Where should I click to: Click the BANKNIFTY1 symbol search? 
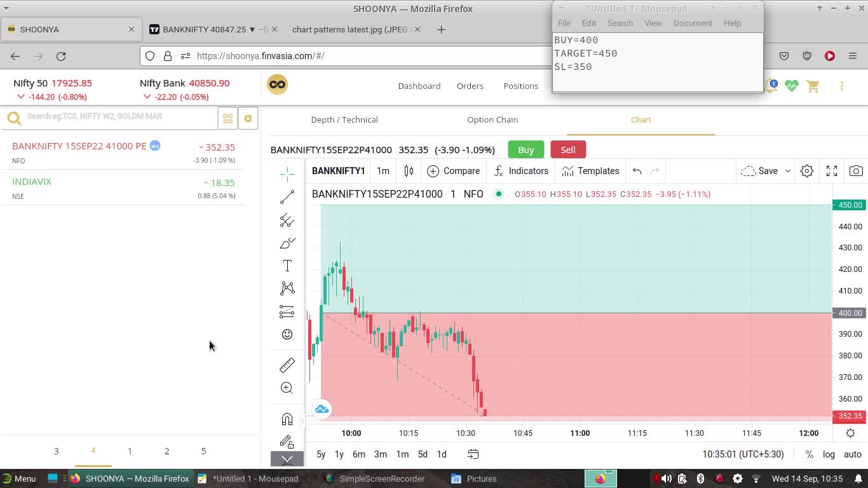pos(338,171)
